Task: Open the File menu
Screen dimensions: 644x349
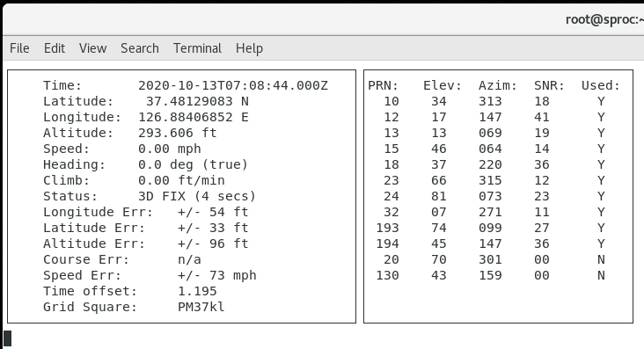Action: click(x=19, y=48)
